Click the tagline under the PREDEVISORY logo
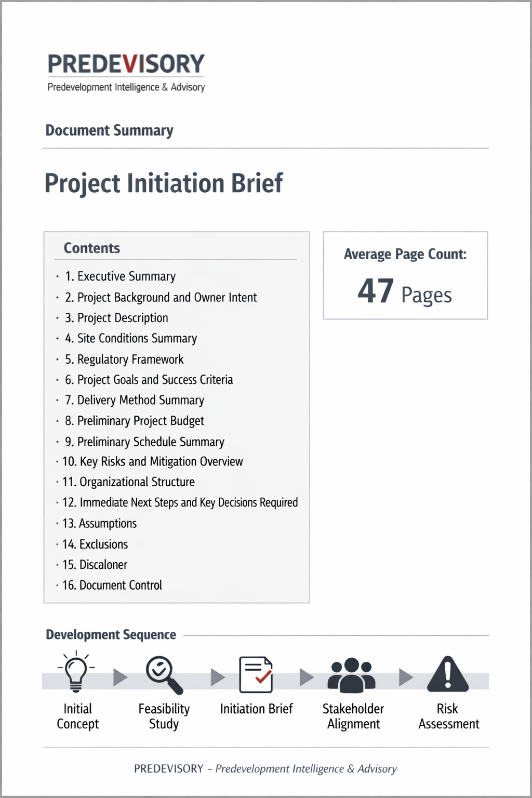532x798 pixels. click(x=126, y=87)
